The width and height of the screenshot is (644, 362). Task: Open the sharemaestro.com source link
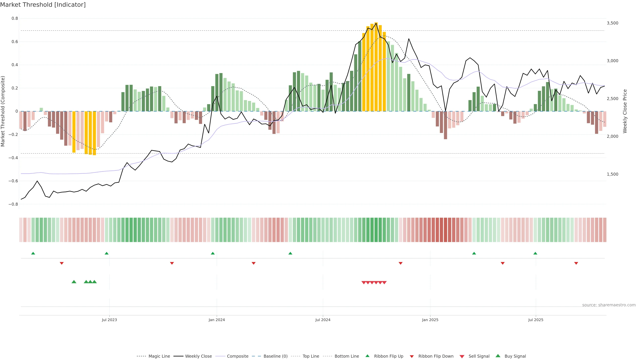[x=609, y=305]
